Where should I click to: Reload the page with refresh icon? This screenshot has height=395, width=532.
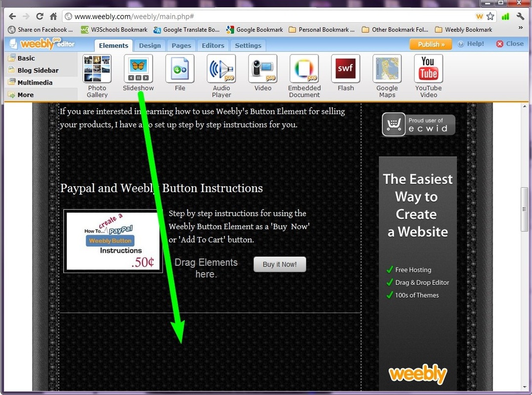coord(40,16)
